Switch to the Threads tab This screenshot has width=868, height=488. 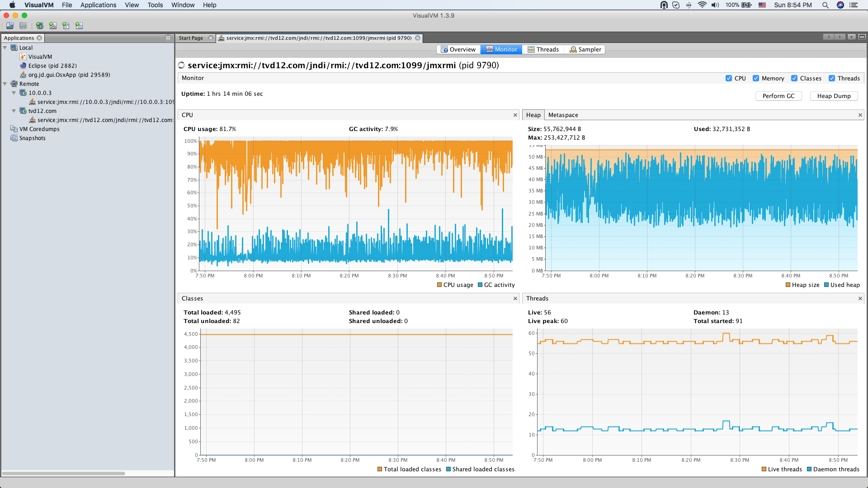coord(543,50)
